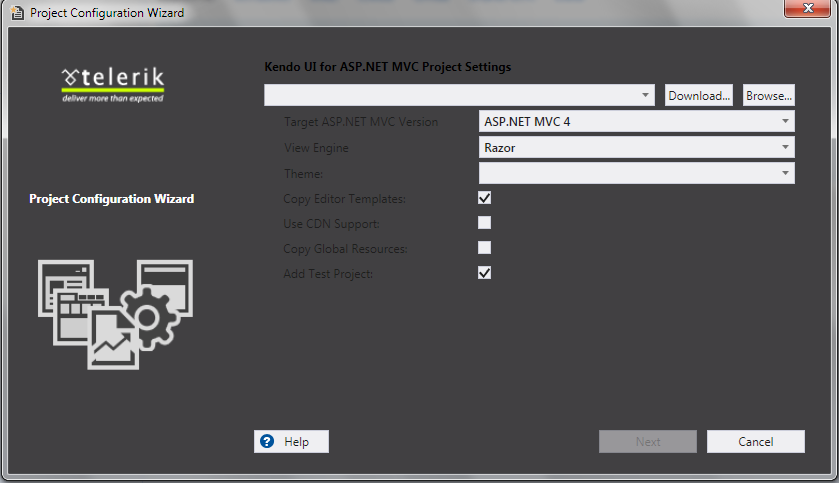Screen dimensions: 839x483
Task: Click the Project Configuration Wizard title bar icon
Action: click(18, 12)
